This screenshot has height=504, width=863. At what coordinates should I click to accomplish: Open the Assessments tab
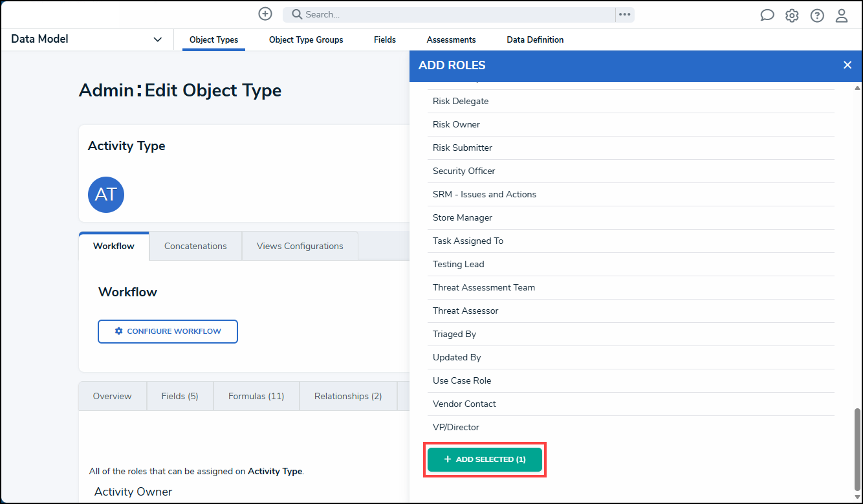[x=451, y=39]
